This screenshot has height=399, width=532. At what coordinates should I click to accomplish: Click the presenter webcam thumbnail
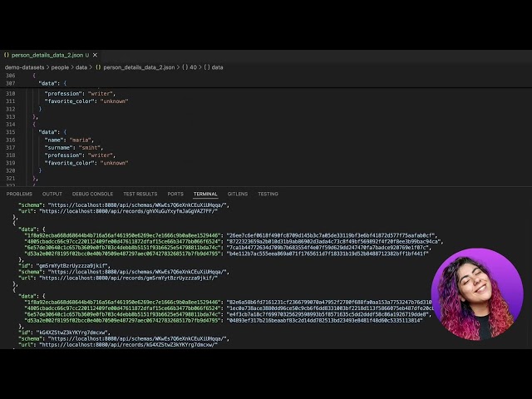pyautogui.click(x=477, y=294)
